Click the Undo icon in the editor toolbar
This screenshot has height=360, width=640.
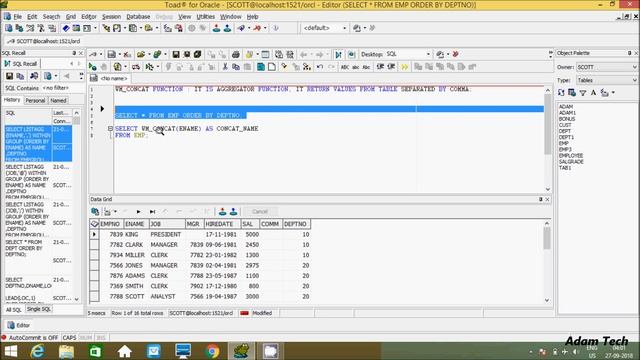point(320,67)
